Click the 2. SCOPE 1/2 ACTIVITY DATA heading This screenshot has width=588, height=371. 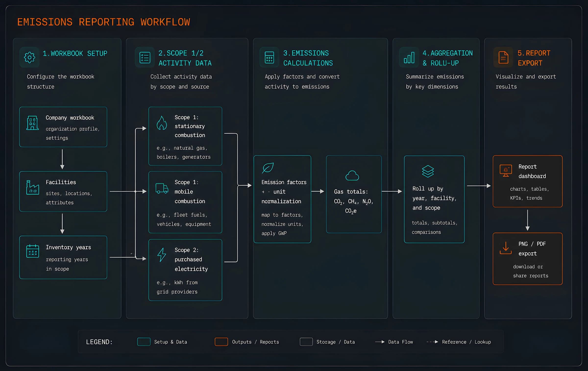pos(185,58)
